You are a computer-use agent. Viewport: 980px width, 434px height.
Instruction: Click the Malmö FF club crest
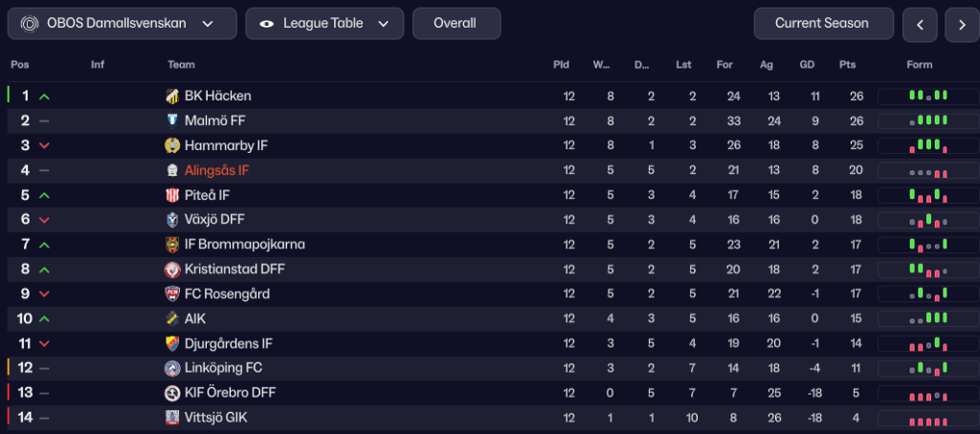pyautogui.click(x=172, y=120)
